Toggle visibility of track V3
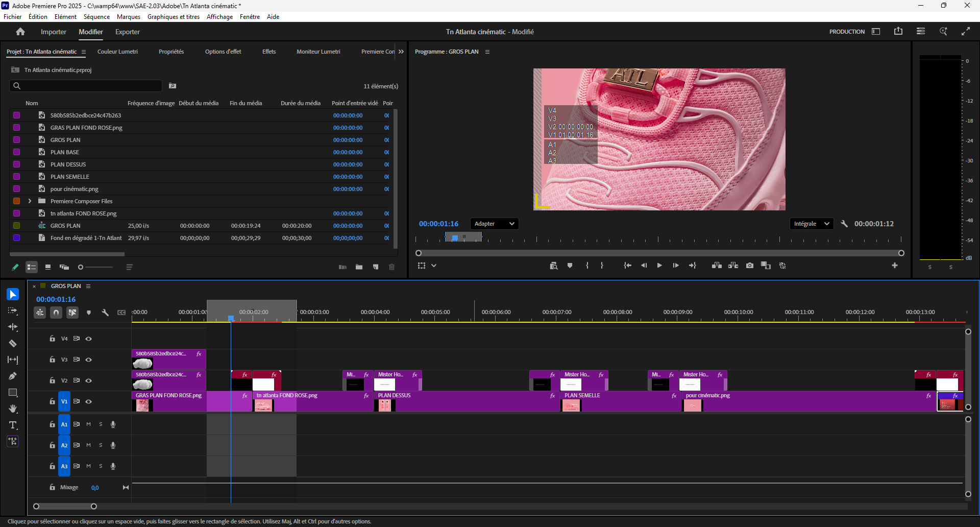980x527 pixels. point(89,360)
